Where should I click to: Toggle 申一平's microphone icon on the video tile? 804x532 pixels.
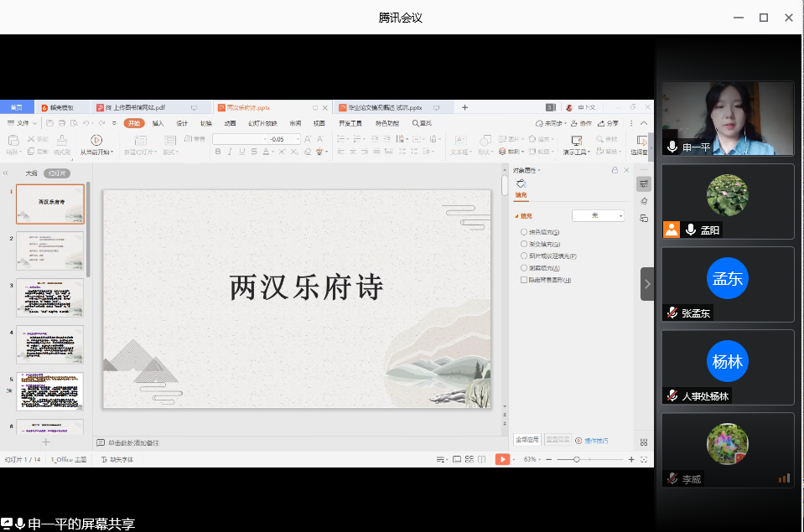[672, 147]
